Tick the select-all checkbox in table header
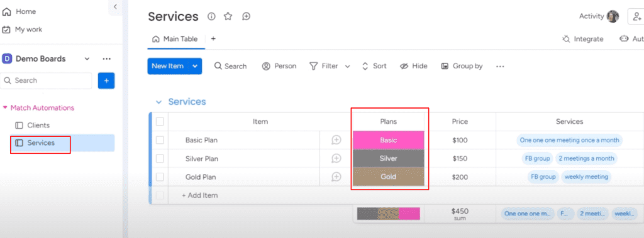Screen dimensions: 644x238 click(x=160, y=121)
